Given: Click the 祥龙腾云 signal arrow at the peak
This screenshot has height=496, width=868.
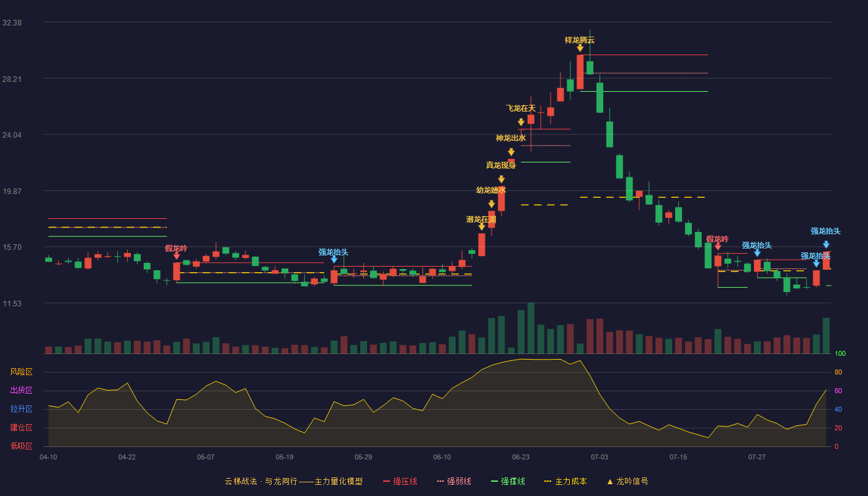Looking at the screenshot, I should point(580,48).
